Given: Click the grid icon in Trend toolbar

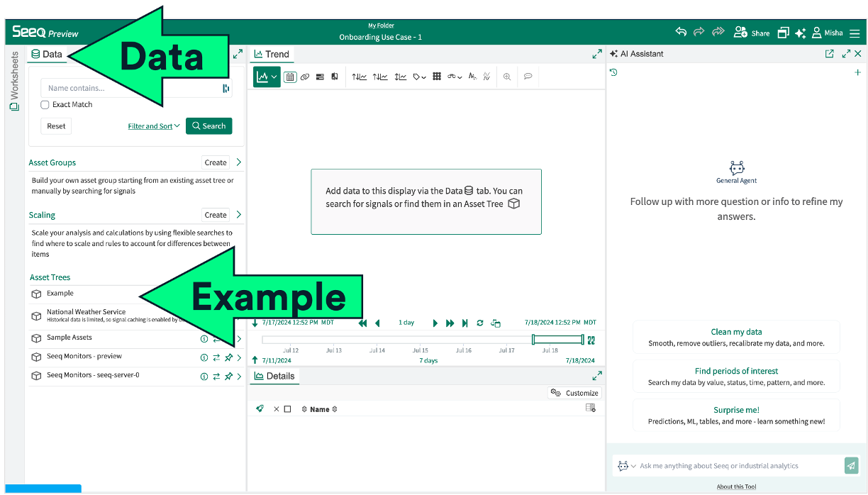Looking at the screenshot, I should pos(437,77).
